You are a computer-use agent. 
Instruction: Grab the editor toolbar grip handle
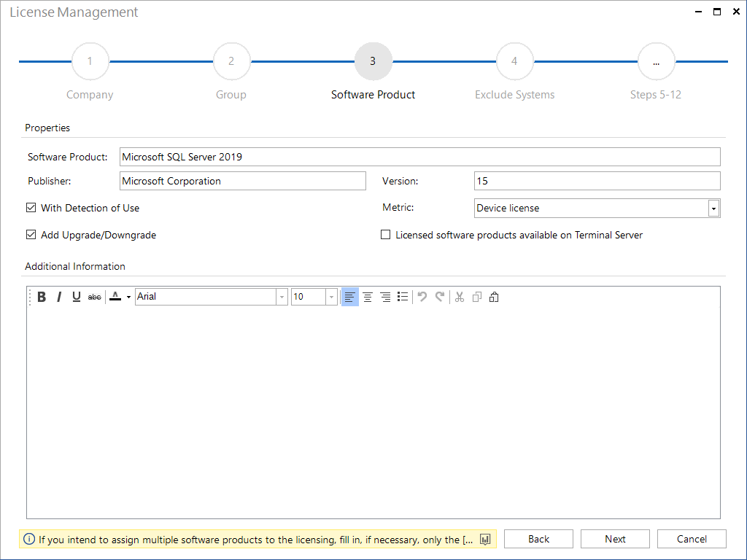(x=30, y=297)
